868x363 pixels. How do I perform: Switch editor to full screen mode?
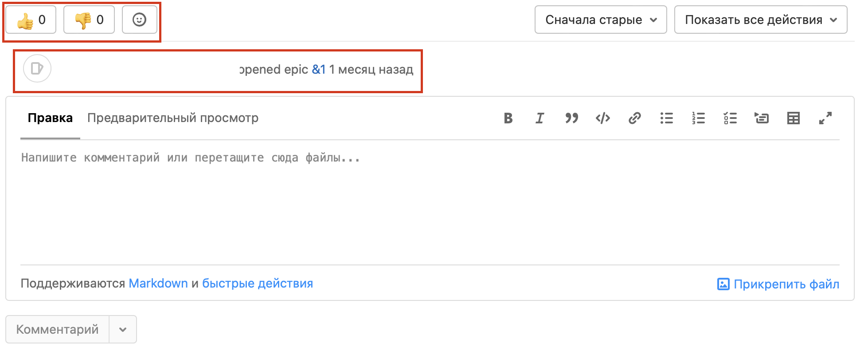[825, 118]
